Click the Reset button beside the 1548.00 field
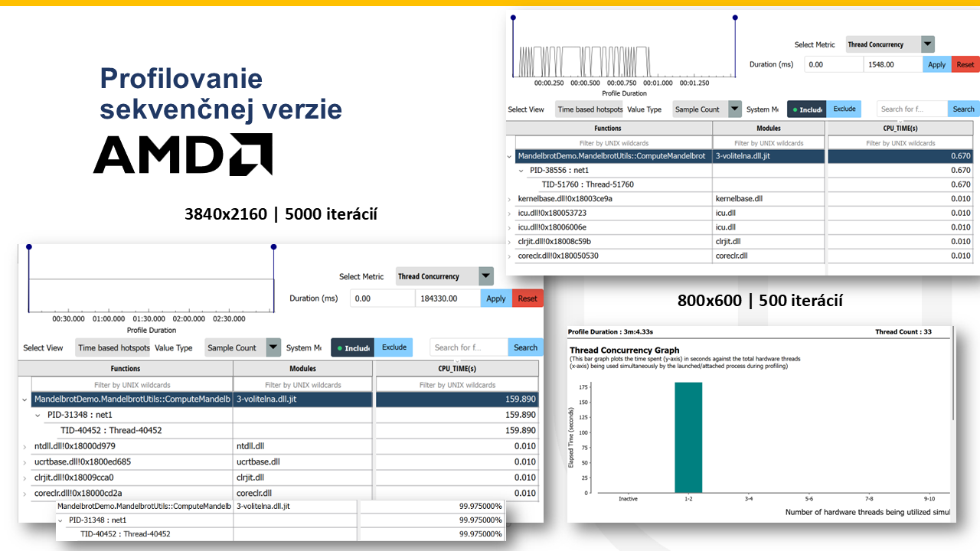The width and height of the screenshot is (980, 551). click(965, 64)
